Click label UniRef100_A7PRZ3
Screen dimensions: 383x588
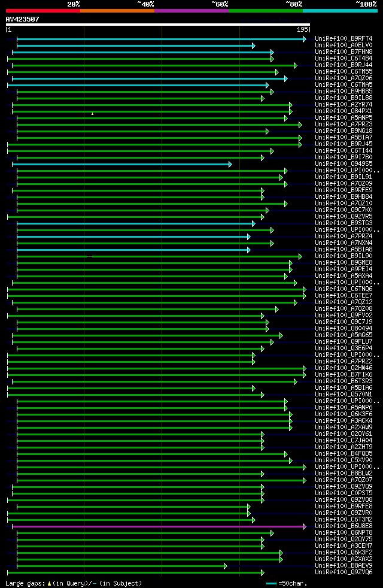344,124
